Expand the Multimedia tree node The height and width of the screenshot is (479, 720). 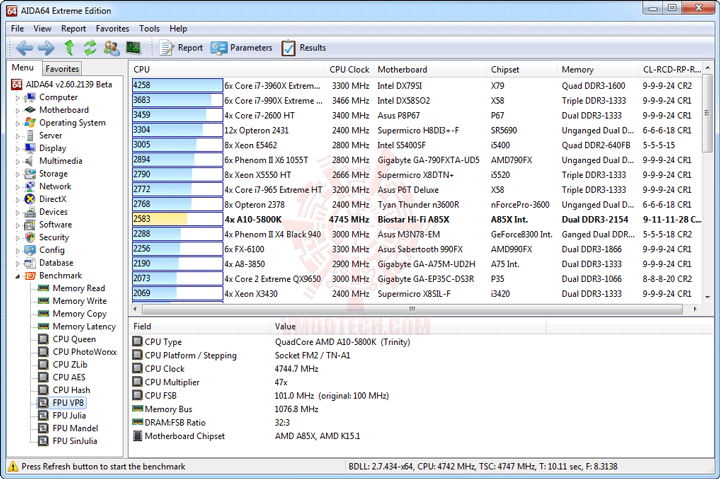coord(18,161)
